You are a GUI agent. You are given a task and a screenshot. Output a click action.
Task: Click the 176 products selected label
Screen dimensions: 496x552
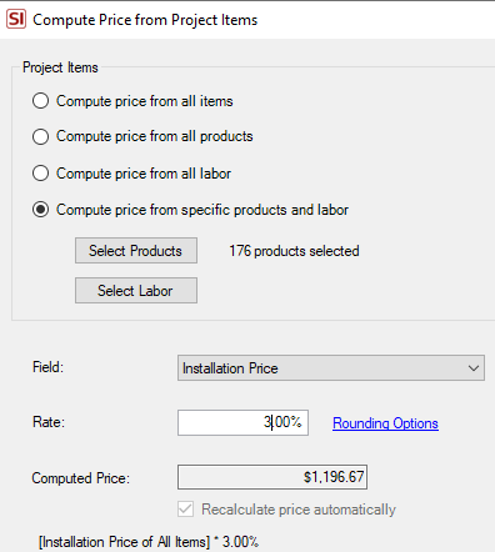tap(294, 251)
